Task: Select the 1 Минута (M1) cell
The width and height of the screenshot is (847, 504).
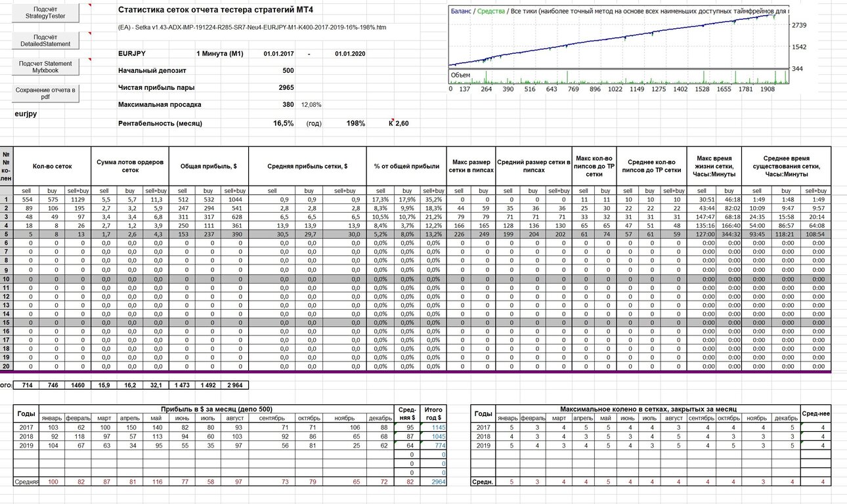Action: [220, 53]
